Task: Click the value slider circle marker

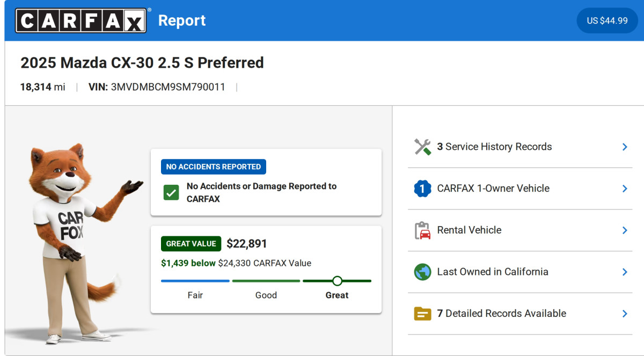Action: pos(337,281)
